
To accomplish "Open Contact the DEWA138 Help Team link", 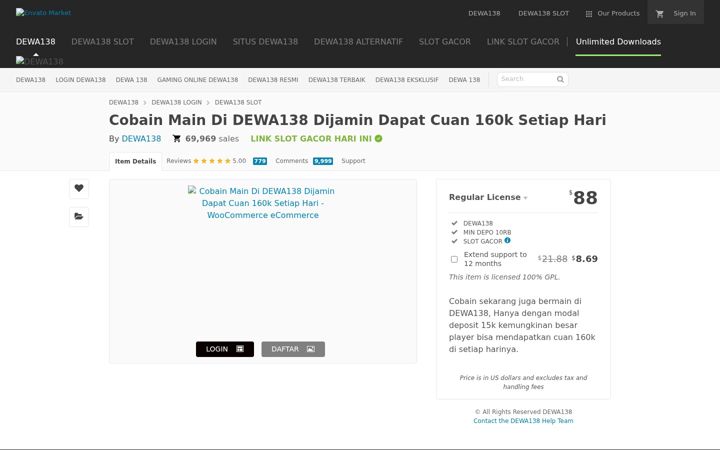I will pos(523,421).
